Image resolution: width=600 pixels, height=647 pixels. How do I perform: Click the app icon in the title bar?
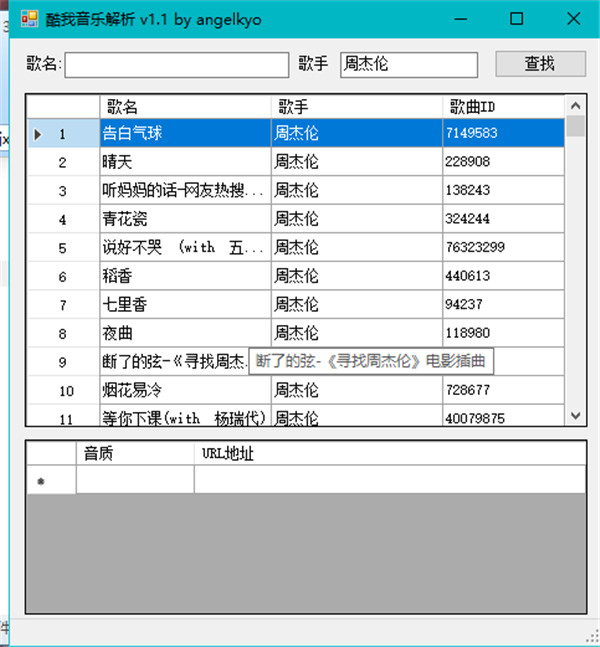(x=30, y=19)
